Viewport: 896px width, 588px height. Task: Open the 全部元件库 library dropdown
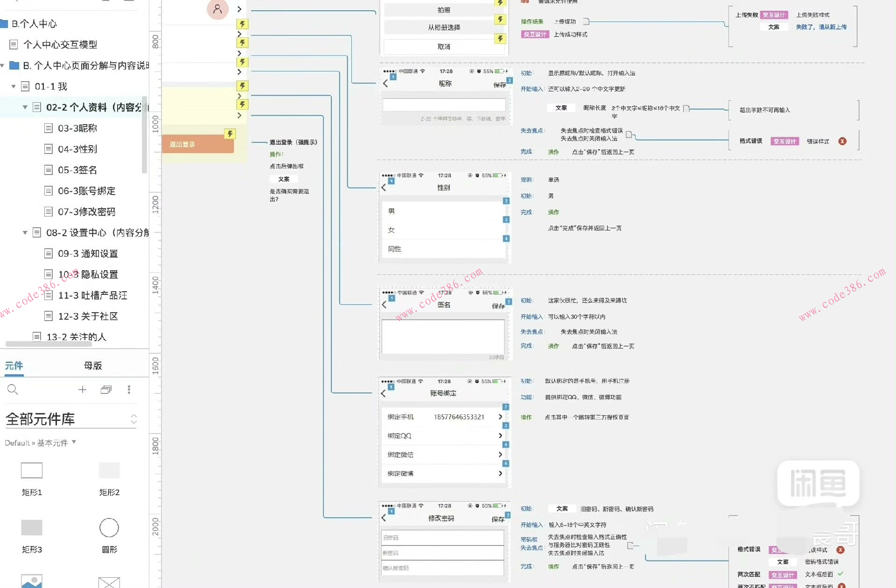pyautogui.click(x=134, y=419)
